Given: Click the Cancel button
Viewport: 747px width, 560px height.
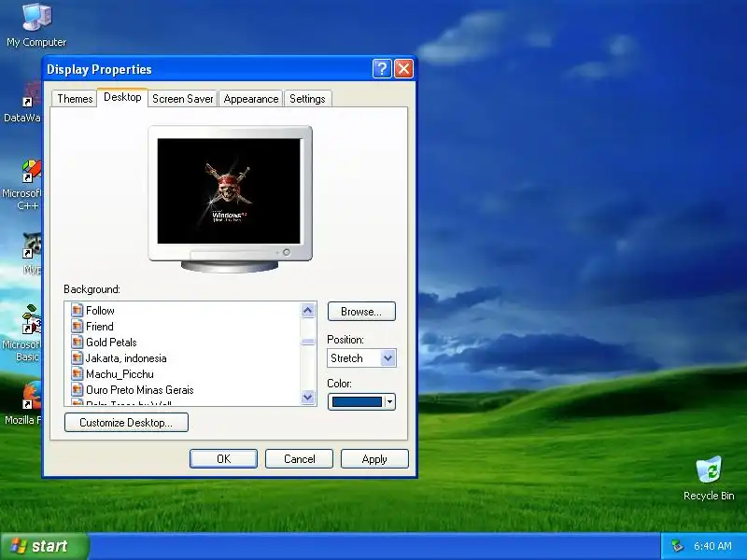Looking at the screenshot, I should click(299, 458).
